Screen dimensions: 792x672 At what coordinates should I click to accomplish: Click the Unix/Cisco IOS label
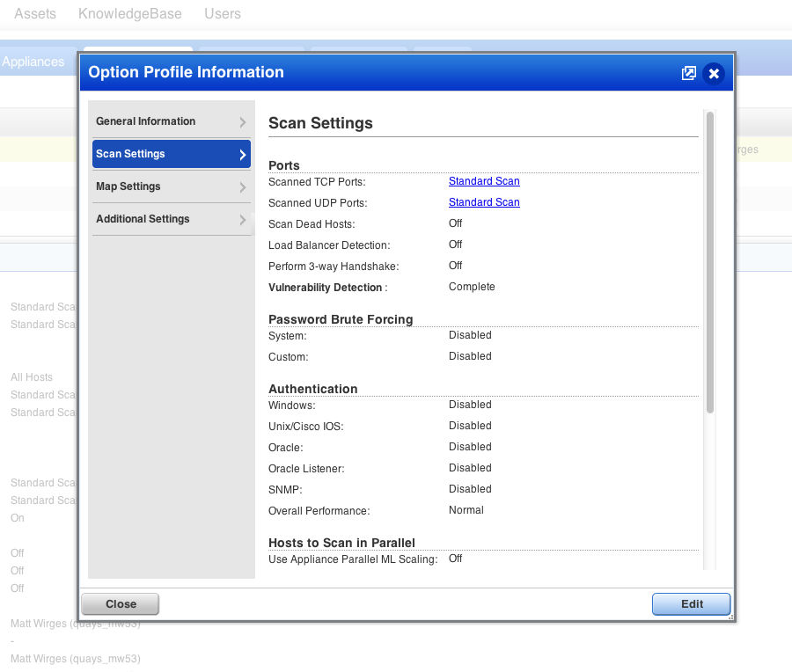(305, 427)
